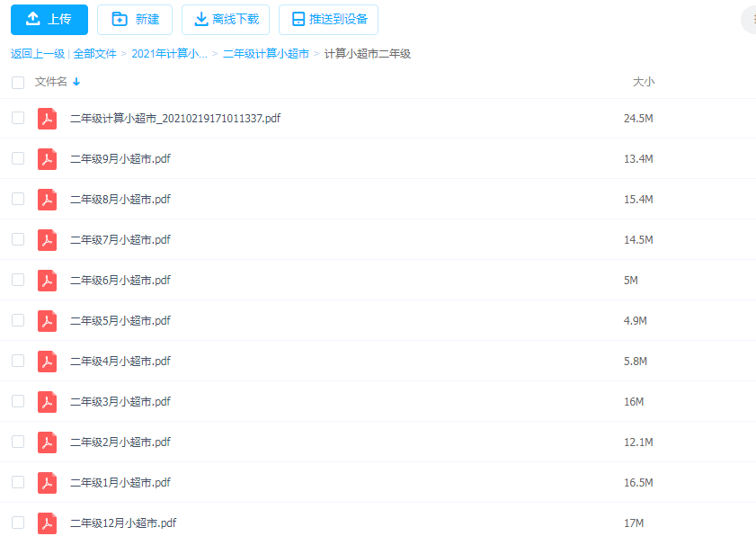Click the 返回上一级 link to go back
756x536 pixels.
[x=36, y=53]
